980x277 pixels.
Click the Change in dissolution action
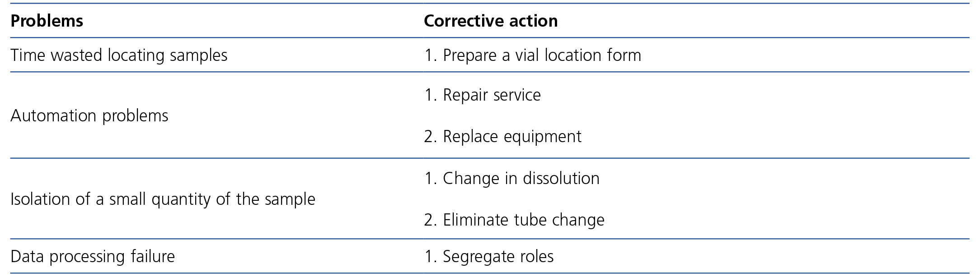pos(512,179)
